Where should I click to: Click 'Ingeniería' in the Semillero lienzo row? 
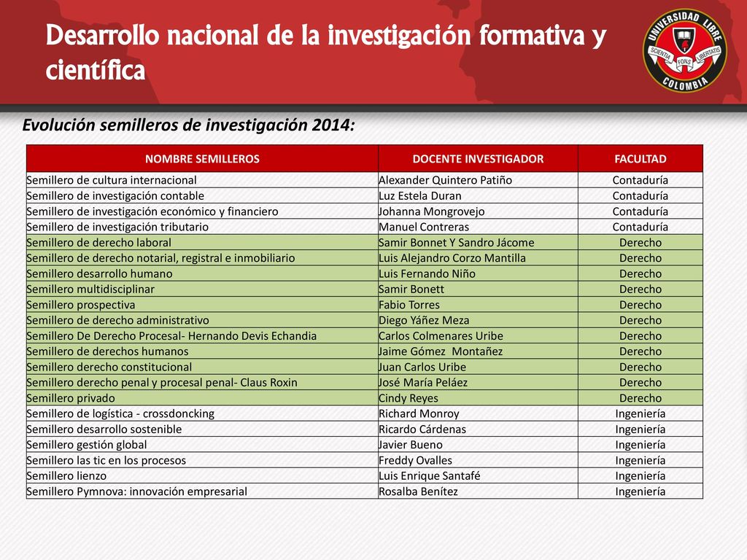pyautogui.click(x=640, y=475)
